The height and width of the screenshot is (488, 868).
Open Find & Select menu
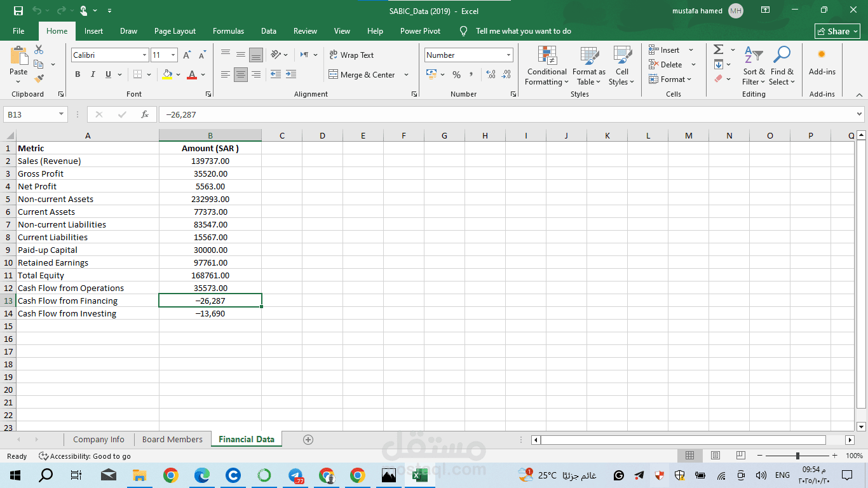[x=782, y=65]
